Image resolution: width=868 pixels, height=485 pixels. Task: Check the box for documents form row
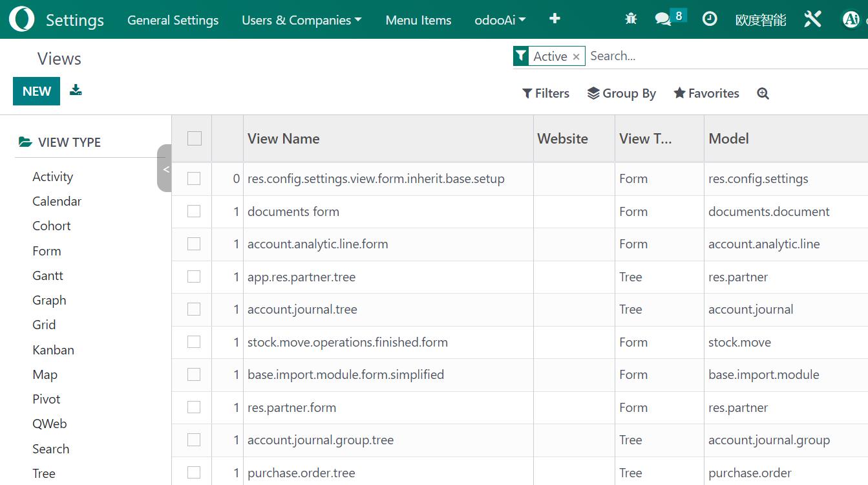pyautogui.click(x=194, y=211)
